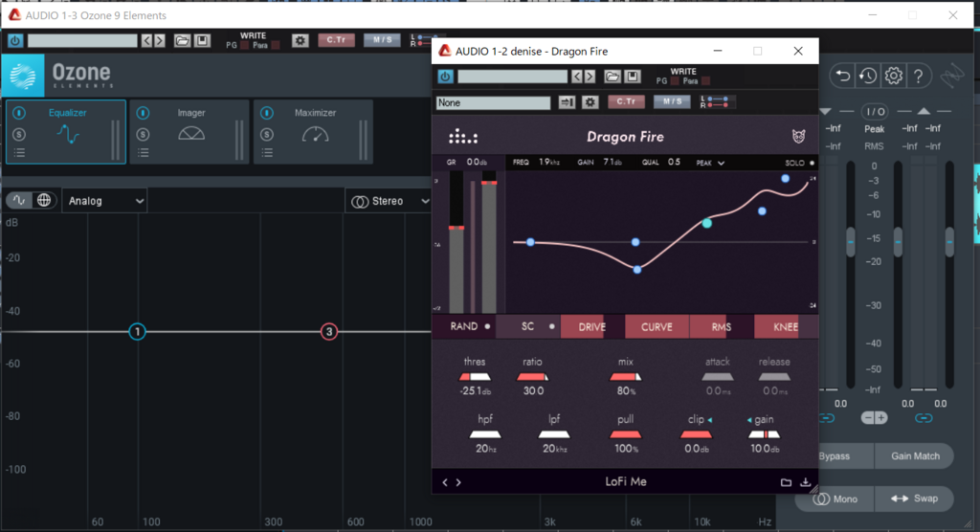Select the teal EQ node in Dragon Fire
This screenshot has height=532, width=980.
click(706, 223)
